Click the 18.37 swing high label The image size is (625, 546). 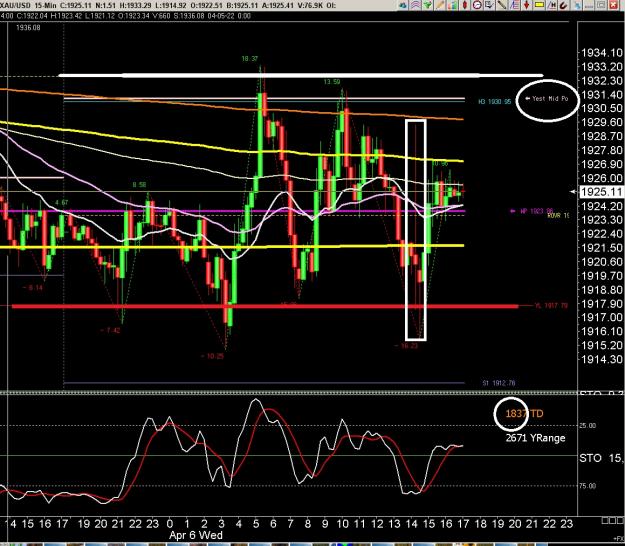coord(250,59)
